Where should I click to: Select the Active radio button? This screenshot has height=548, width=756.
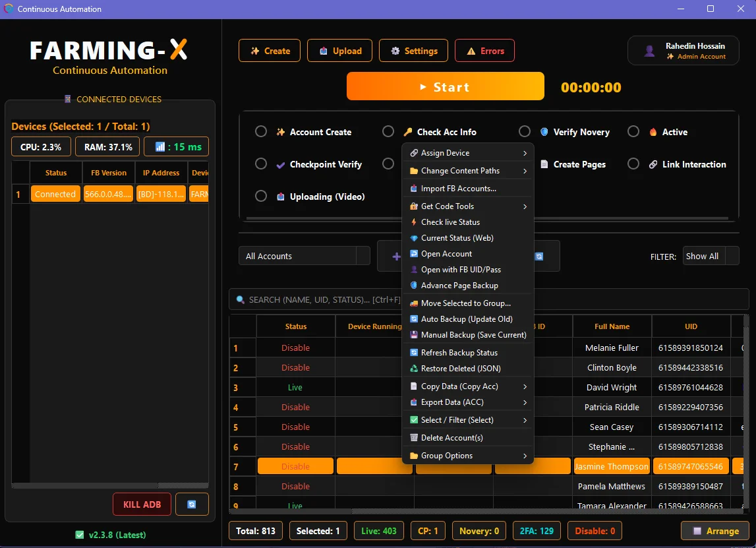click(x=633, y=132)
